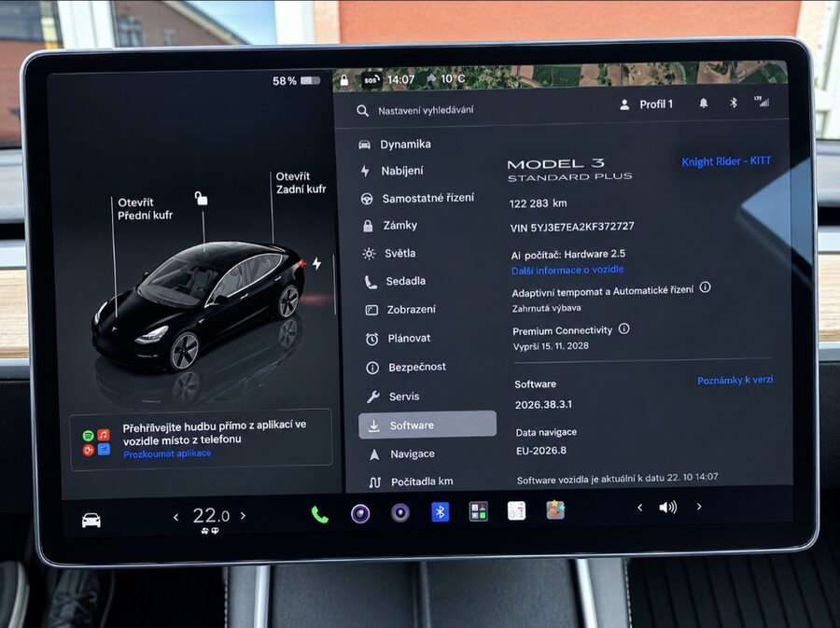Tap the Bluetooth icon in settings header
Image resolution: width=840 pixels, height=628 pixels.
734,103
